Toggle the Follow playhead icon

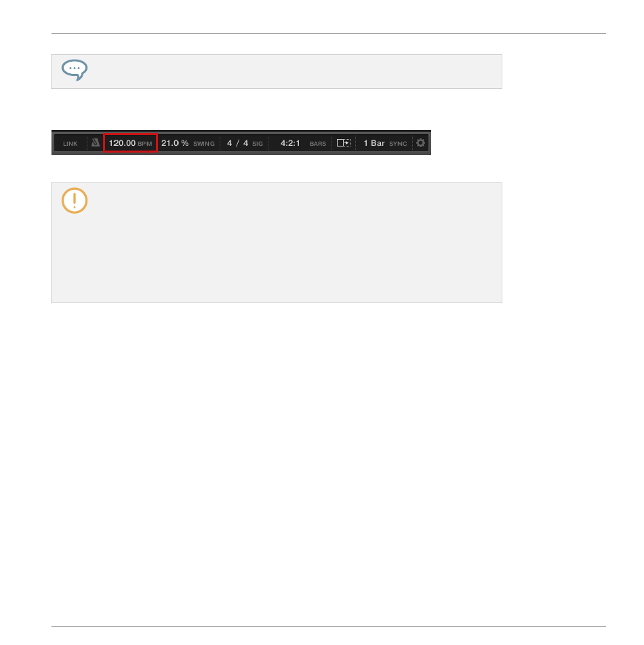344,142
